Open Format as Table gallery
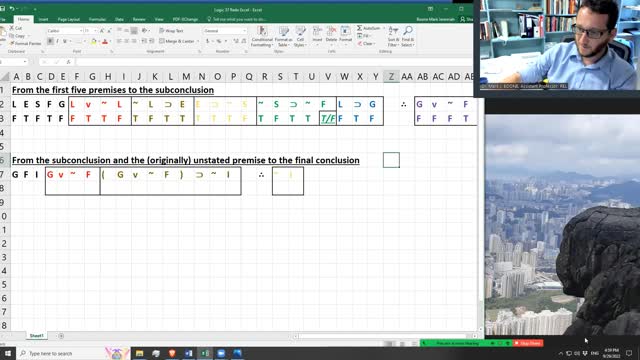This screenshot has width=640, height=360. [283, 36]
